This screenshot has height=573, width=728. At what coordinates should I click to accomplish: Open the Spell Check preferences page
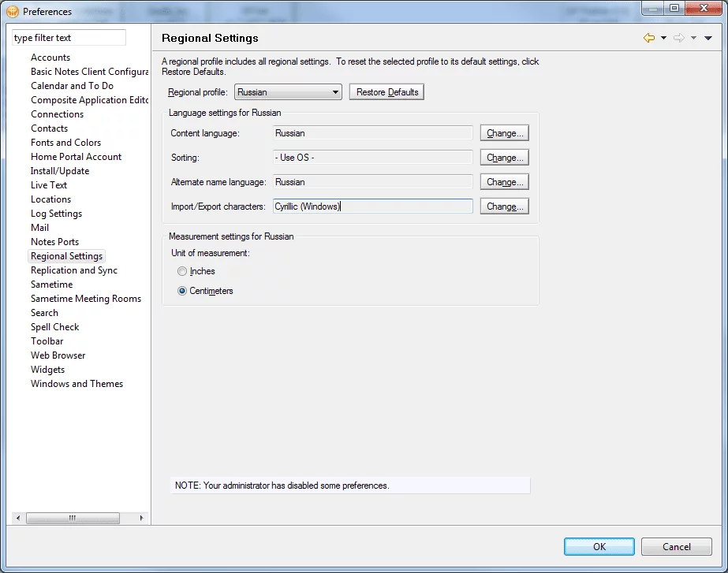54,327
